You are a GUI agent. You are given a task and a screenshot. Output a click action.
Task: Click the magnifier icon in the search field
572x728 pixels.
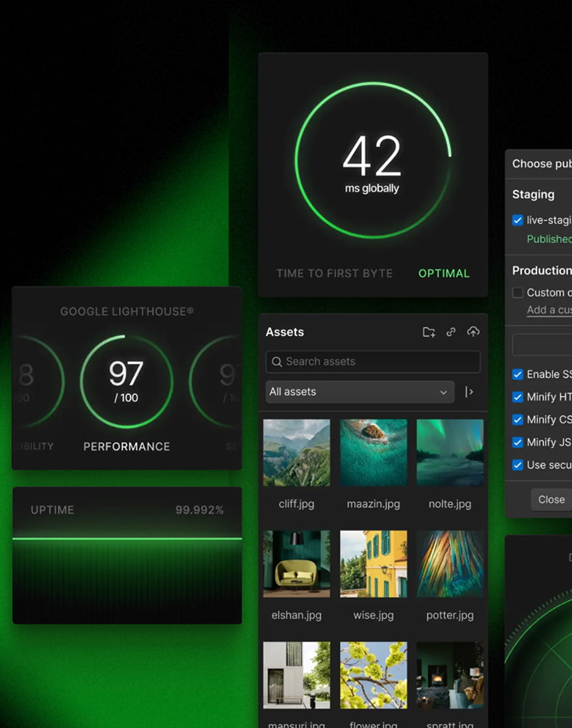[277, 361]
